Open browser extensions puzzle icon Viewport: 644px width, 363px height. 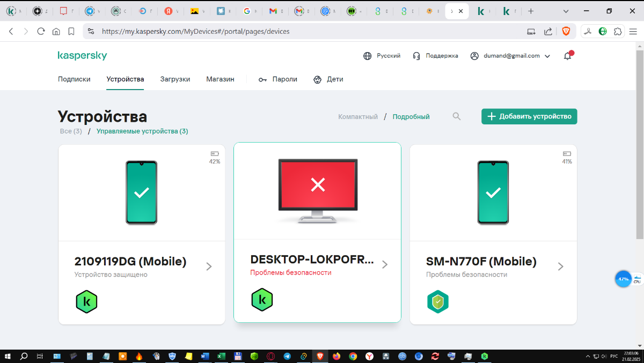[x=618, y=31]
